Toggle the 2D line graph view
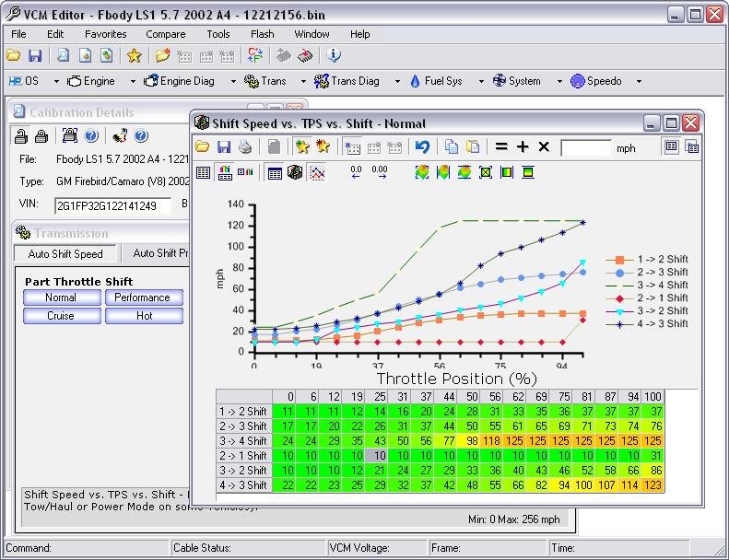 click(316, 172)
